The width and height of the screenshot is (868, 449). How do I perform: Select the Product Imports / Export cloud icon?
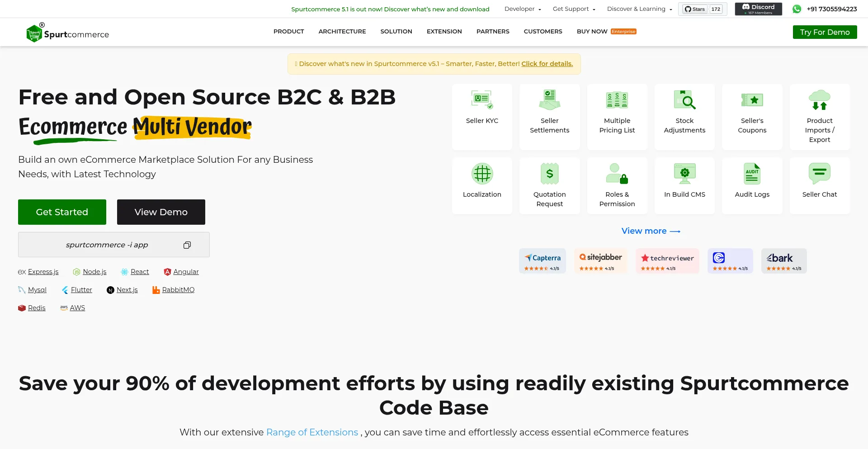[x=819, y=100]
